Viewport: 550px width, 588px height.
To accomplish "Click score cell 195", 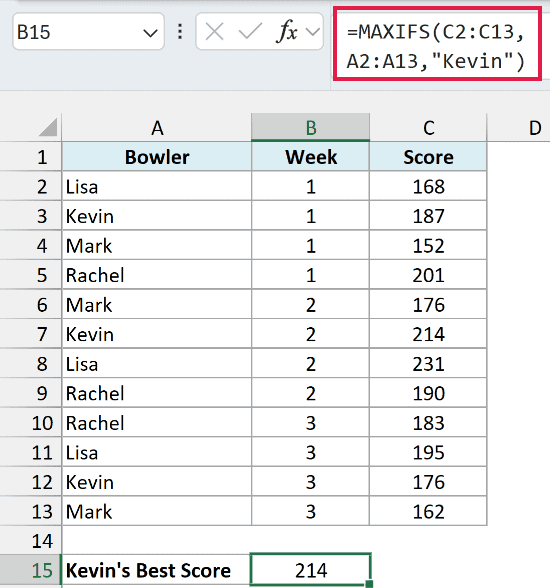I will click(x=428, y=452).
